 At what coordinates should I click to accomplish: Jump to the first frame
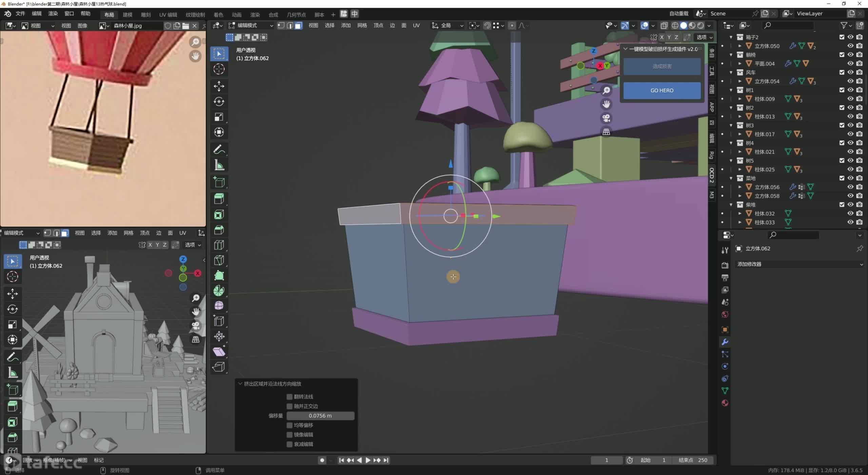[341, 460]
